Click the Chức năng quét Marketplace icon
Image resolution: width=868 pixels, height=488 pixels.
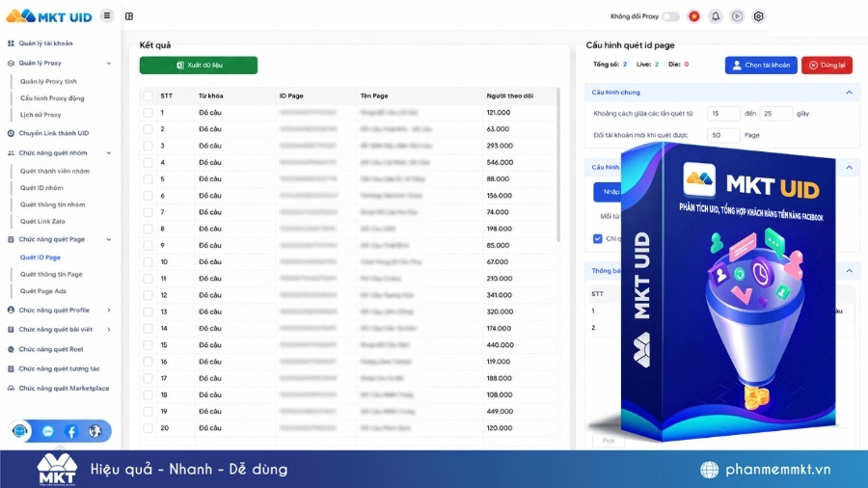(11, 389)
